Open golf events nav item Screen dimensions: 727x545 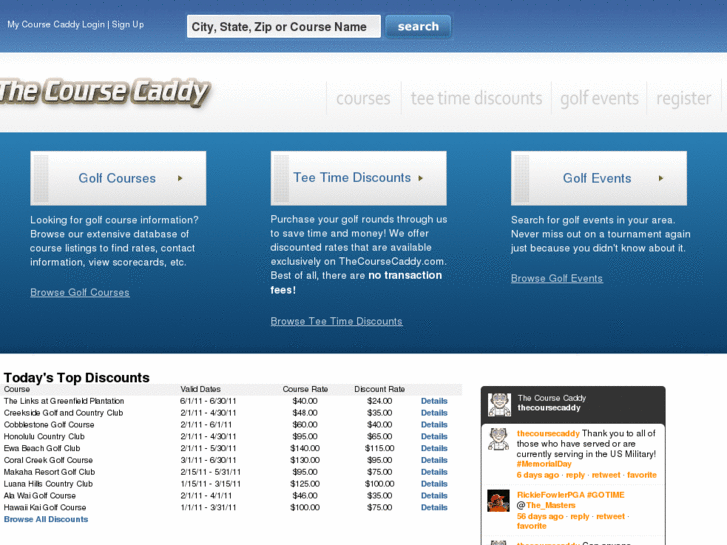(x=599, y=98)
